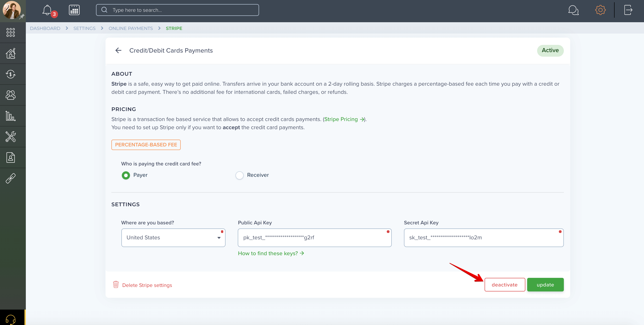Go to DASHBOARD breadcrumb
Screen dimensions: 644x325
pyautogui.click(x=45, y=28)
